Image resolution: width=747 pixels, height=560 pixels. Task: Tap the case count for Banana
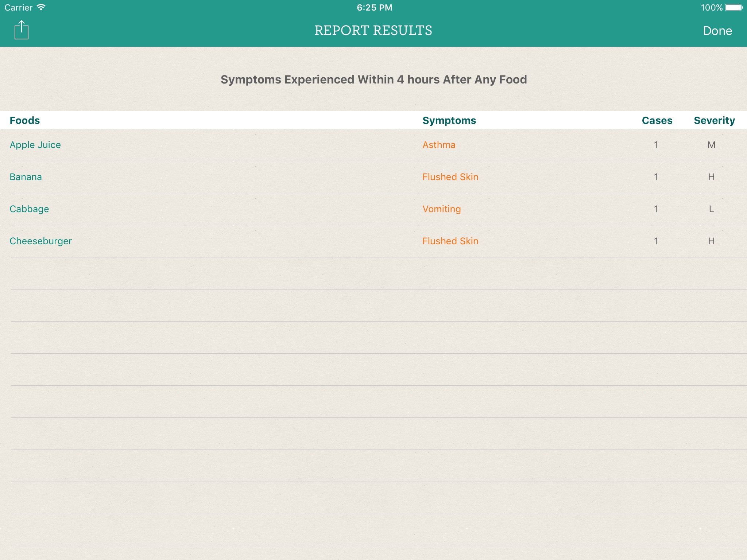click(x=656, y=177)
